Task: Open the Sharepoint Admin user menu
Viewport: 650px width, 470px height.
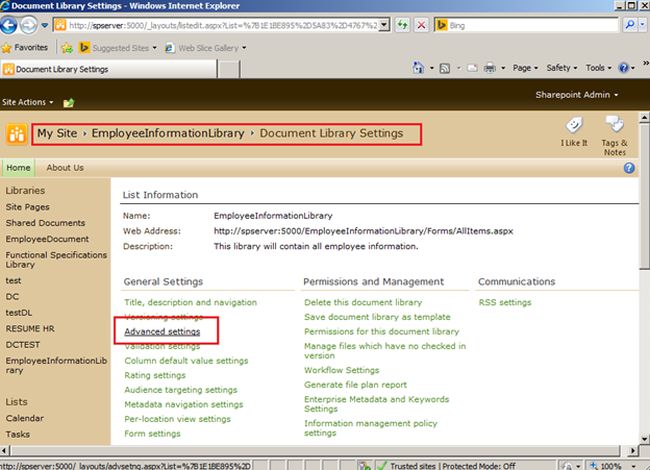Action: tap(576, 94)
